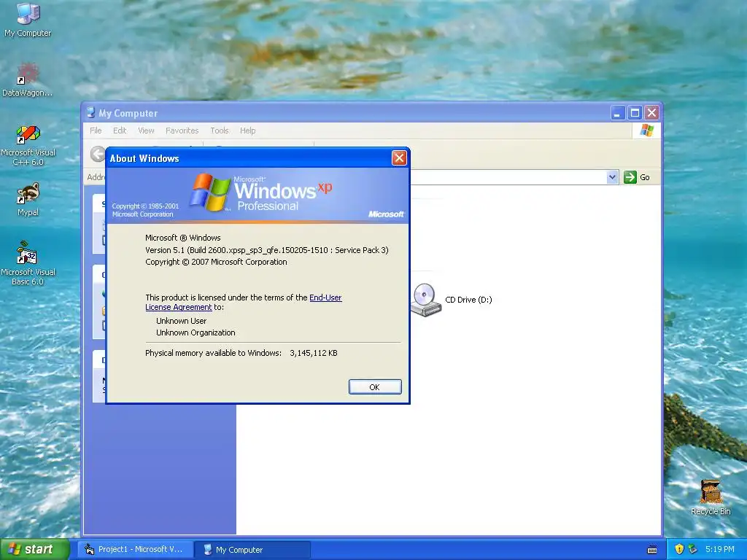Screen dimensions: 747x560
Task: Click the Go button beside address bar
Action: click(638, 177)
